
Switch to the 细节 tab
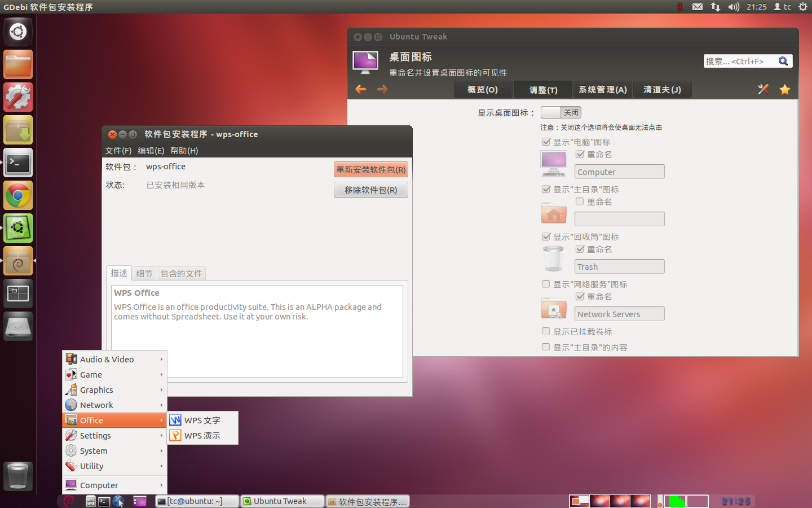pos(144,273)
